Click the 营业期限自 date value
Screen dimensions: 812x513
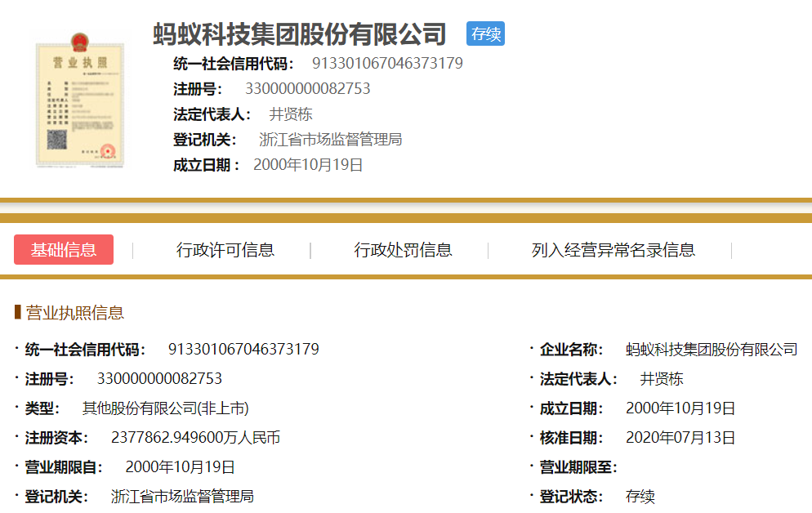tap(180, 467)
